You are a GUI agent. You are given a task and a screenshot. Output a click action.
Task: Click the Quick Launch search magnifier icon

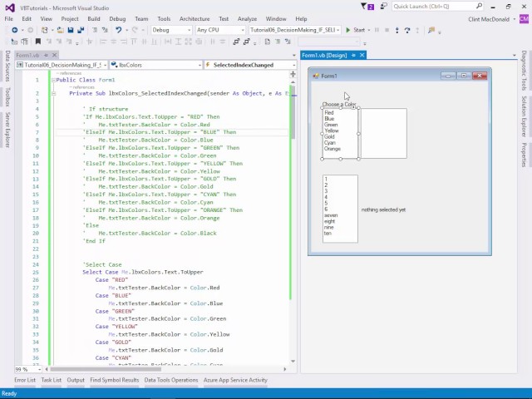[x=479, y=6]
